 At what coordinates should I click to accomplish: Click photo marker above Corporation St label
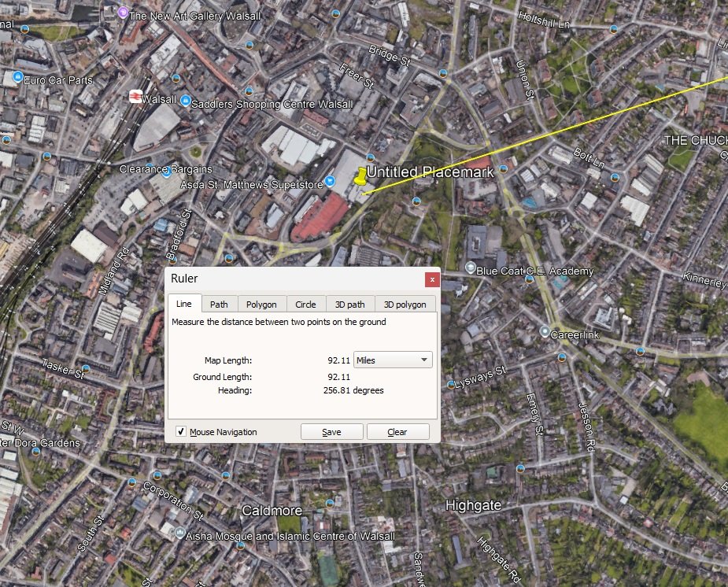[157, 475]
